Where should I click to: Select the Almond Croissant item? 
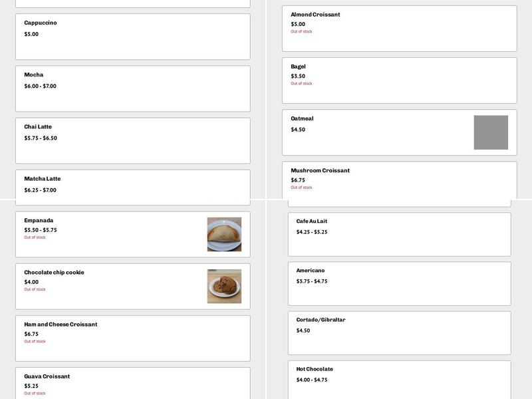pos(399,29)
